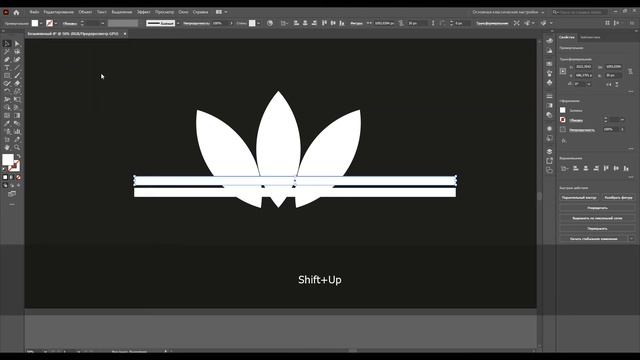Click the stroke swatch in Properties panel
Image resolution: width=640 pixels, height=360 pixels.
[x=563, y=120]
